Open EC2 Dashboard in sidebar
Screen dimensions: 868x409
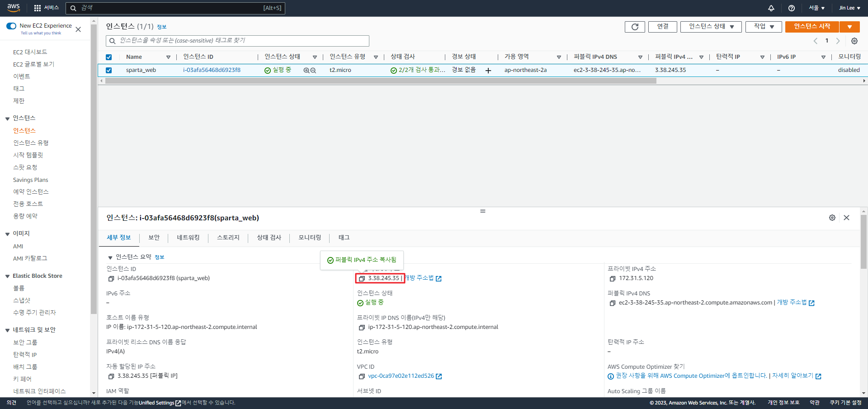coord(30,52)
